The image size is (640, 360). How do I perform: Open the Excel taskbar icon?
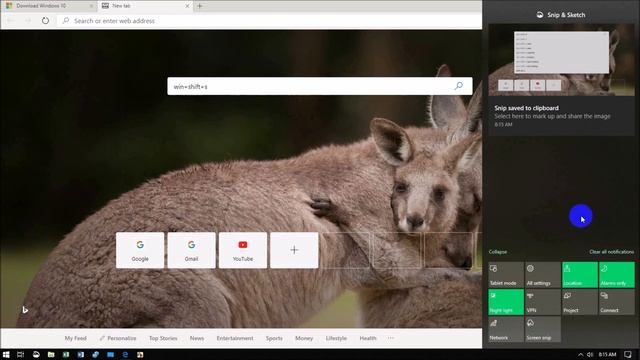[66, 354]
